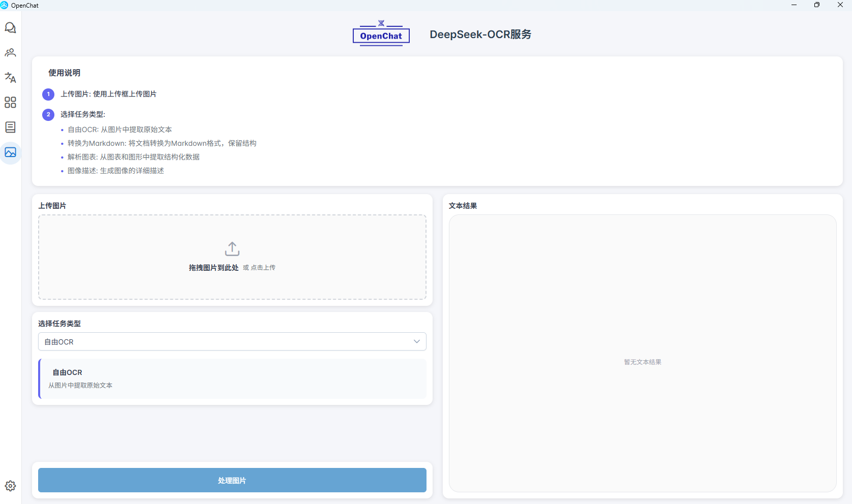Screen dimensions: 852x504
Task: Close the OpenChat window
Action: (x=840, y=5)
